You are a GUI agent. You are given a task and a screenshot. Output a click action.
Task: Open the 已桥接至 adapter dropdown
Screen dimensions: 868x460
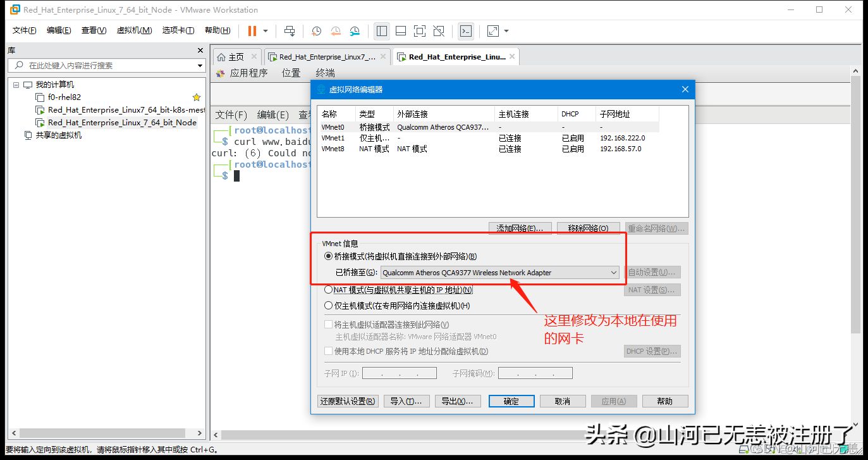coord(499,273)
